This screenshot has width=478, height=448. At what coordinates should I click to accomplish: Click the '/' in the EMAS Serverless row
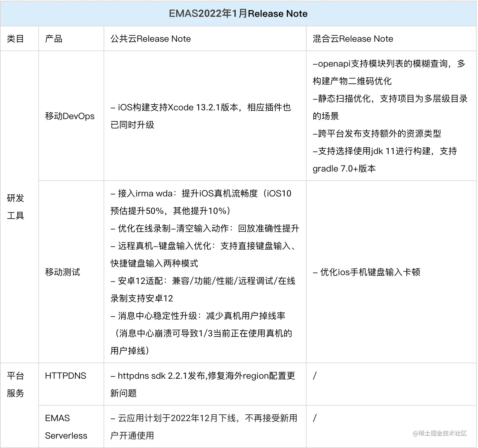point(315,418)
